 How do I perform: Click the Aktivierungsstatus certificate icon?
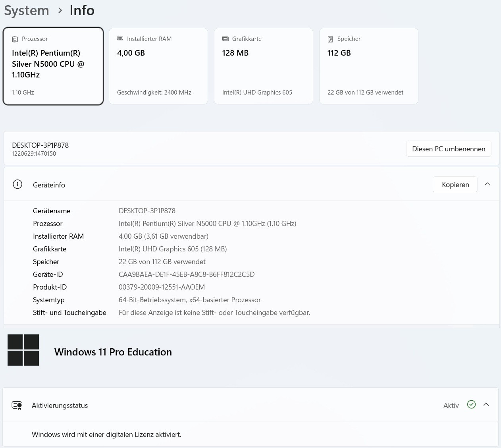pyautogui.click(x=17, y=405)
